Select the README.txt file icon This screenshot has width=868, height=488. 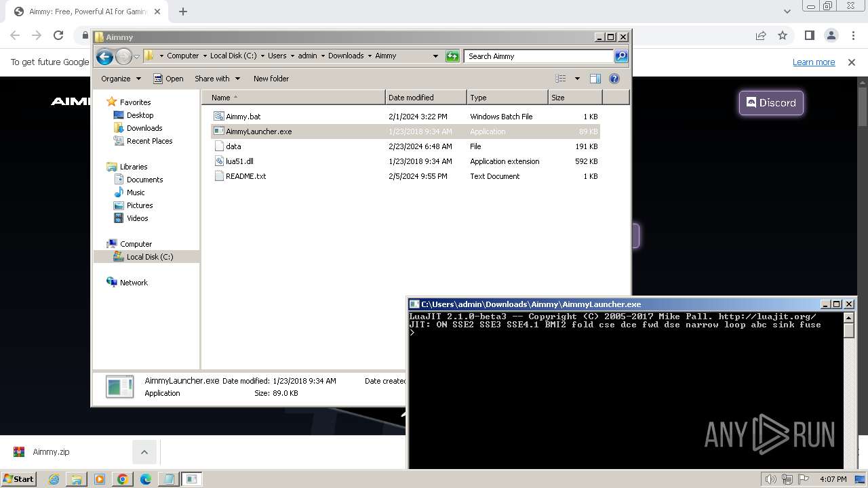pyautogui.click(x=218, y=176)
